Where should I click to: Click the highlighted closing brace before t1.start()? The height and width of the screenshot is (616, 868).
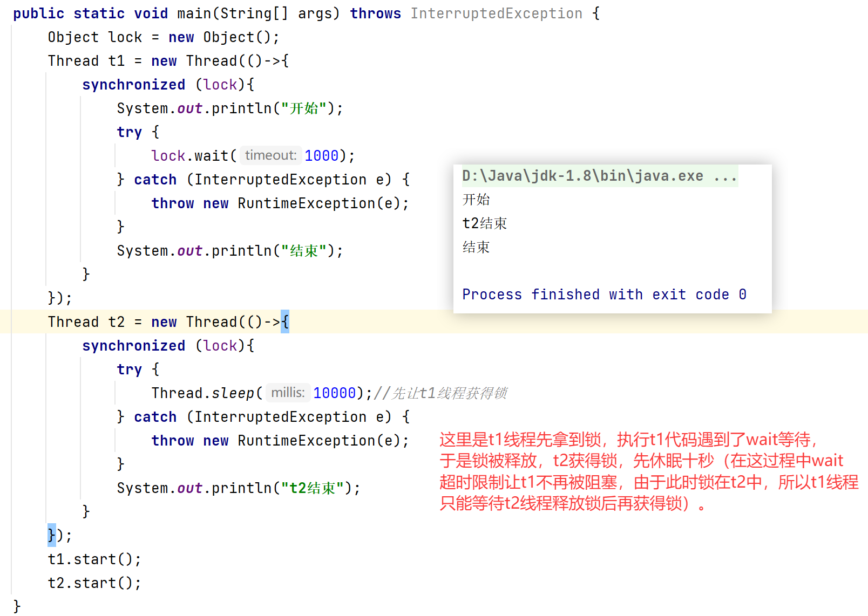point(52,535)
